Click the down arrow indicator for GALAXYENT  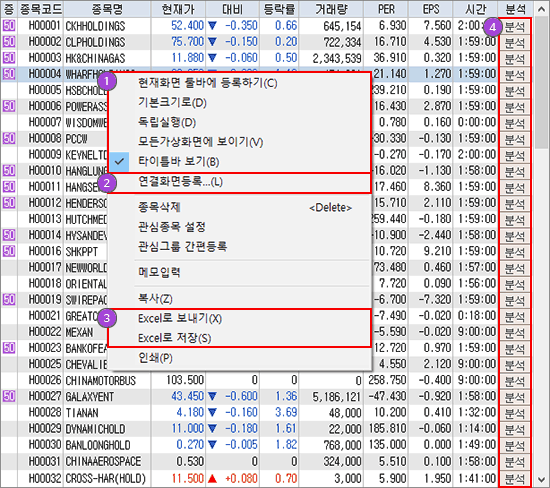pos(212,396)
